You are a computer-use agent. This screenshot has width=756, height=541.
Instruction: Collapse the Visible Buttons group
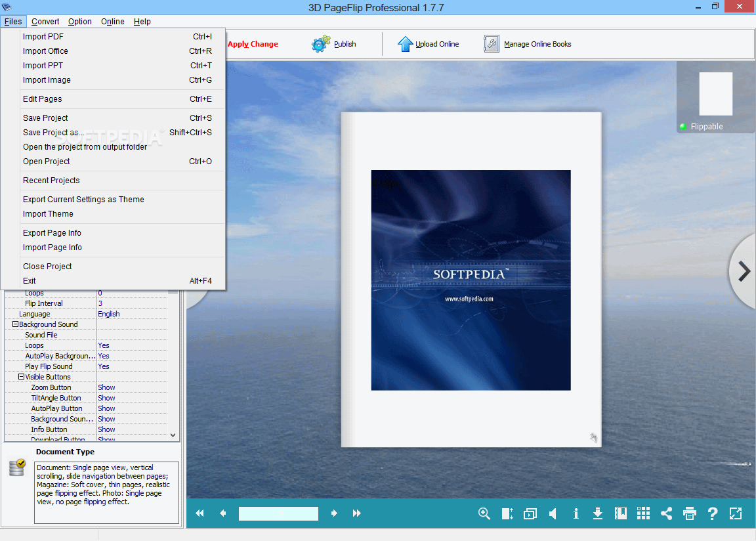(21, 377)
